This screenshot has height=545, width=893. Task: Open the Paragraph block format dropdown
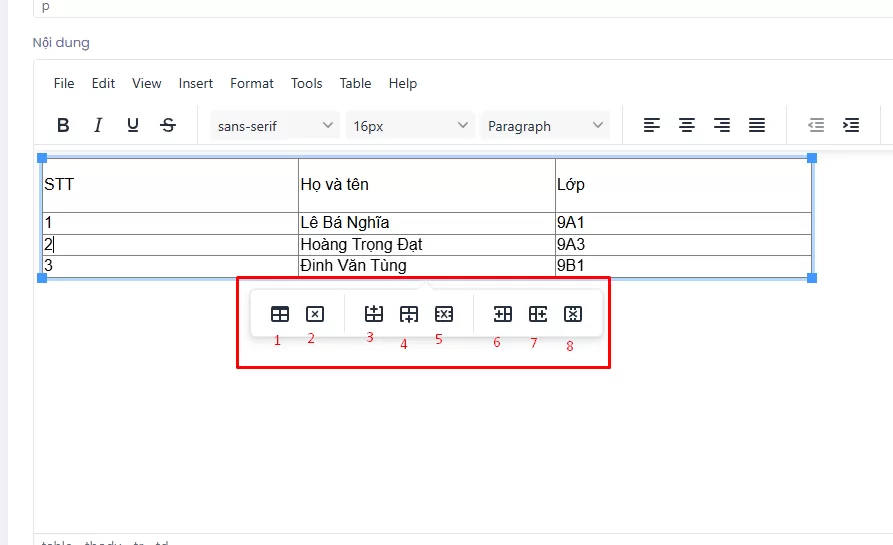tap(545, 126)
